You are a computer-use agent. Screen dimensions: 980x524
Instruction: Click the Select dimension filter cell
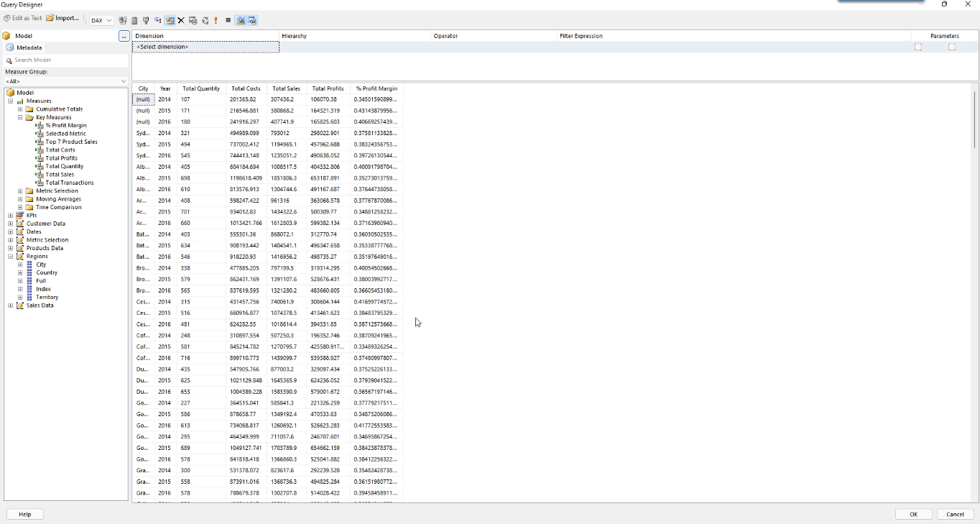click(205, 47)
